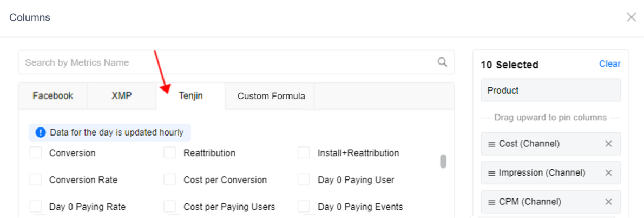This screenshot has height=218, width=644.
Task: Click the metrics list scrollbar thumb
Action: [443, 161]
